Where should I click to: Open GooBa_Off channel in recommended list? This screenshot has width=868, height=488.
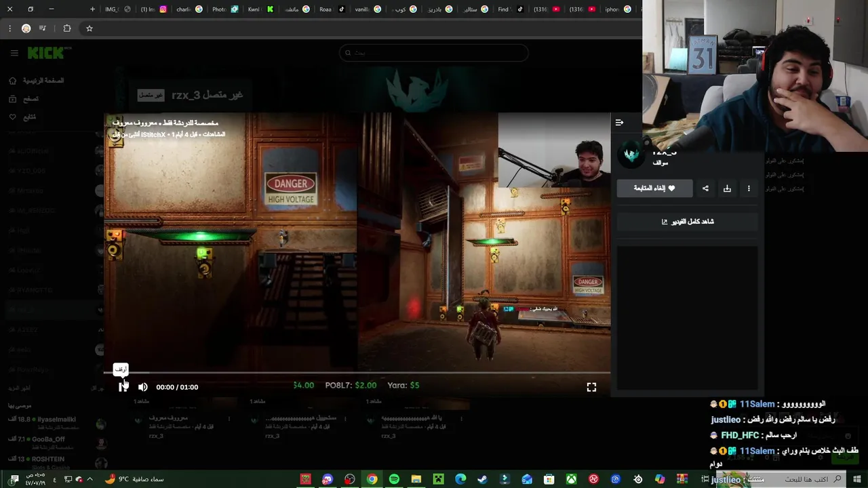pyautogui.click(x=58, y=443)
